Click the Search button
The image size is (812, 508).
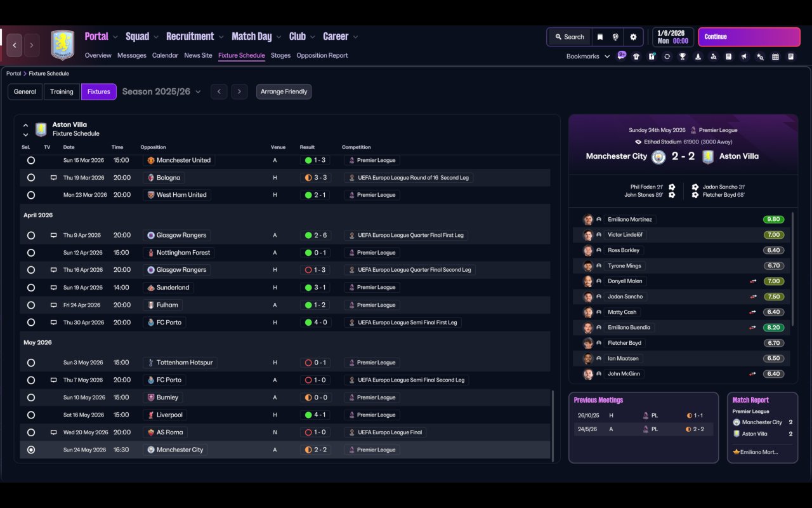[569, 37]
